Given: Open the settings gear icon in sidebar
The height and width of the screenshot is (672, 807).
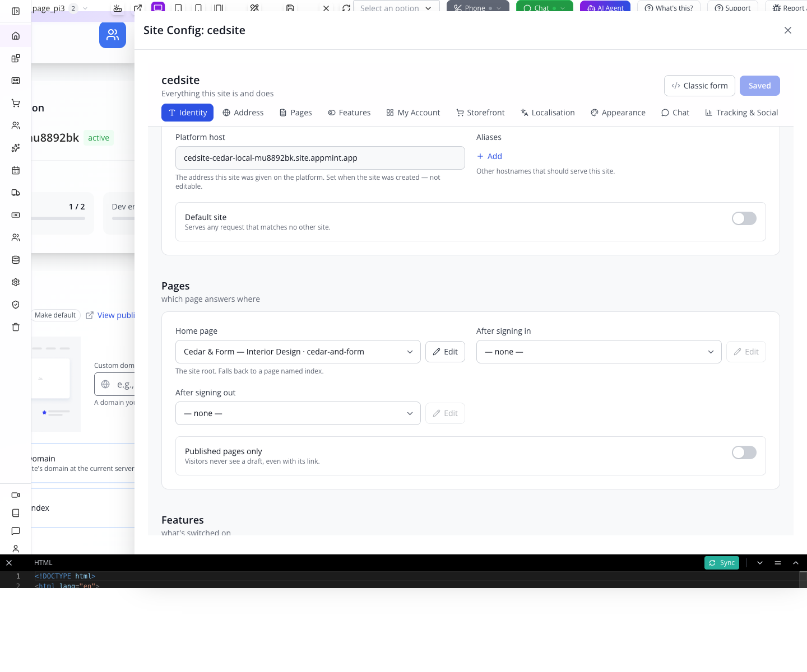Looking at the screenshot, I should 16,282.
